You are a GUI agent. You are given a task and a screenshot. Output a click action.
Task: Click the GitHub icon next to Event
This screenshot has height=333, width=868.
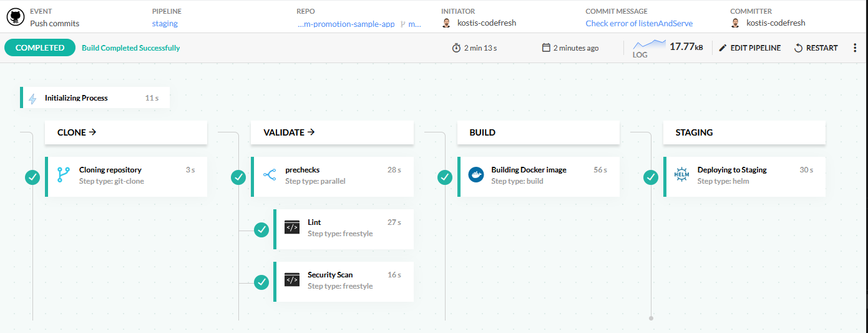pos(15,17)
